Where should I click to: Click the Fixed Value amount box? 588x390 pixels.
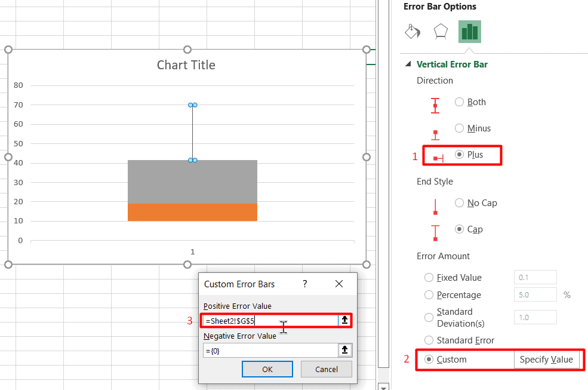coord(535,277)
